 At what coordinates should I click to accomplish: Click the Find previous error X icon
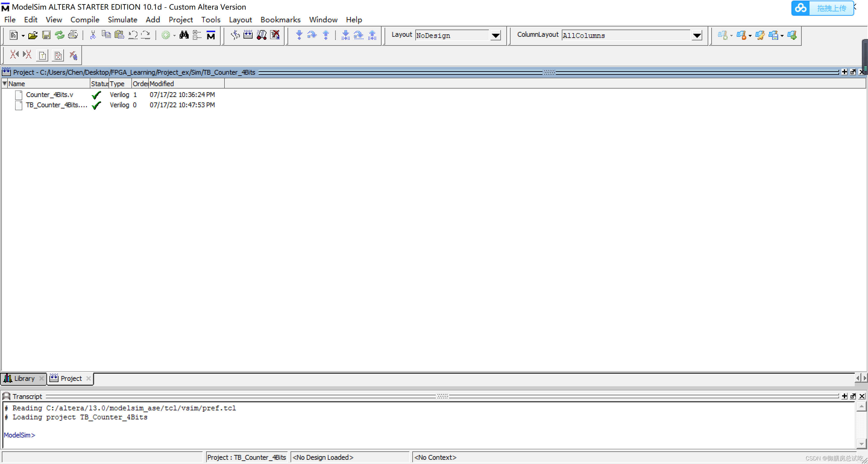point(14,55)
